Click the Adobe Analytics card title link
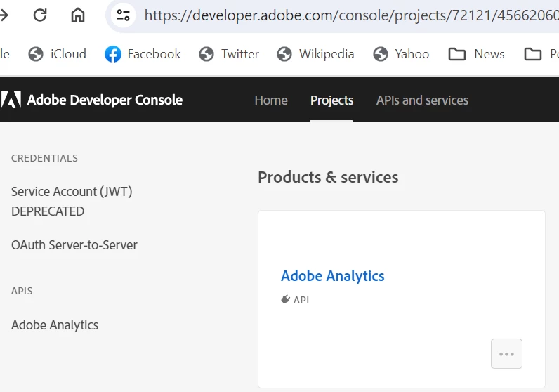This screenshot has width=559, height=392. [333, 276]
